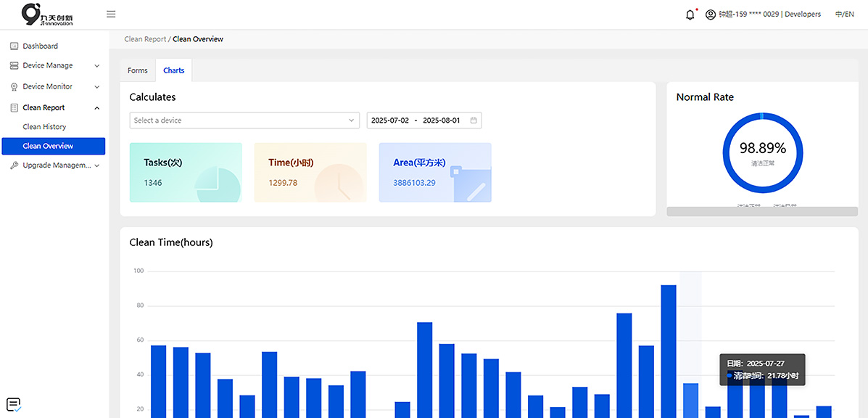The width and height of the screenshot is (868, 418).
Task: Set start date 2025-07-02
Action: tap(389, 120)
